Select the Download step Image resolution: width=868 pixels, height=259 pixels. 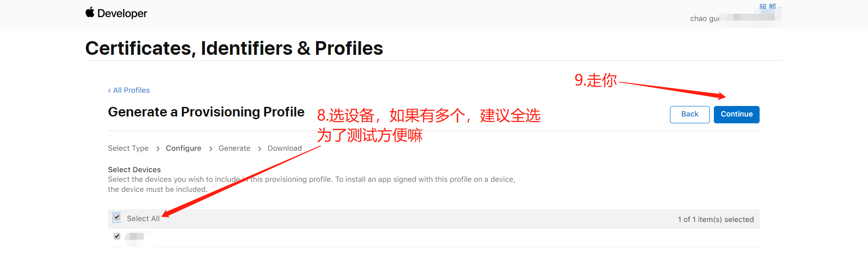coord(284,148)
